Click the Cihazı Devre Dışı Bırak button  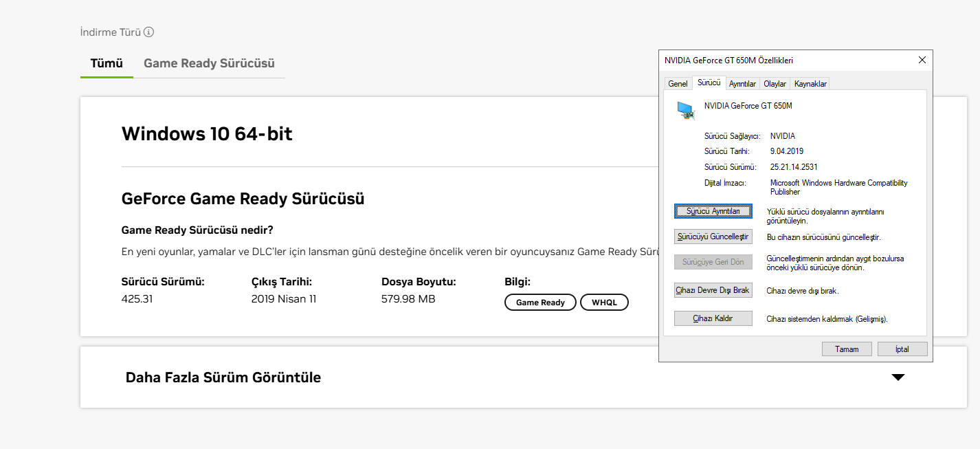tap(713, 290)
